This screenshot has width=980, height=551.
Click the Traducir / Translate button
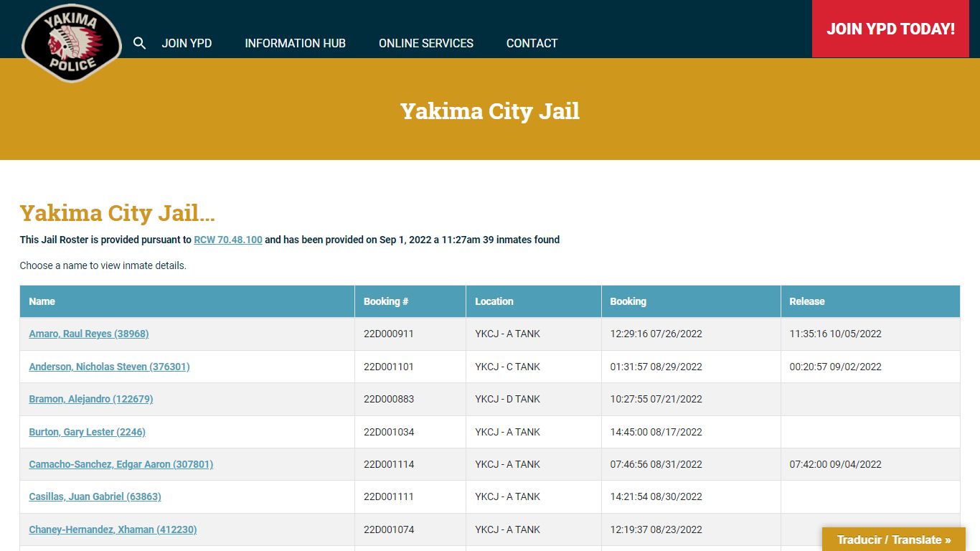click(894, 540)
